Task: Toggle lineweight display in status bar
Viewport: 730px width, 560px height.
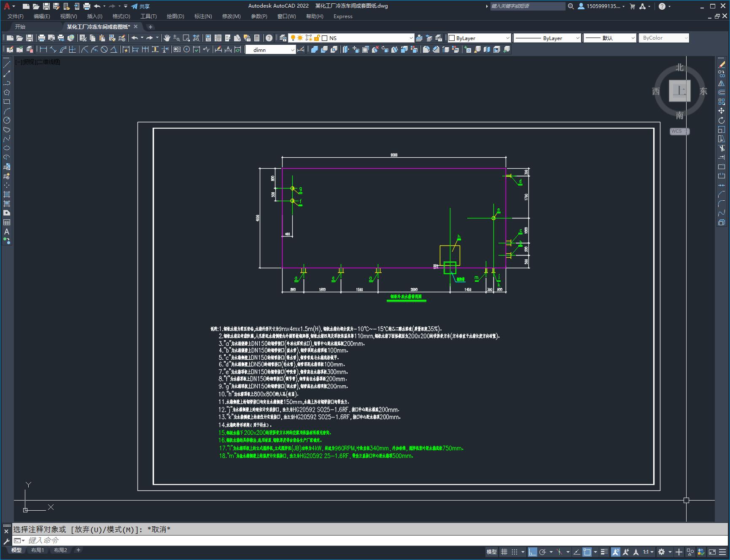Action: coord(604,552)
